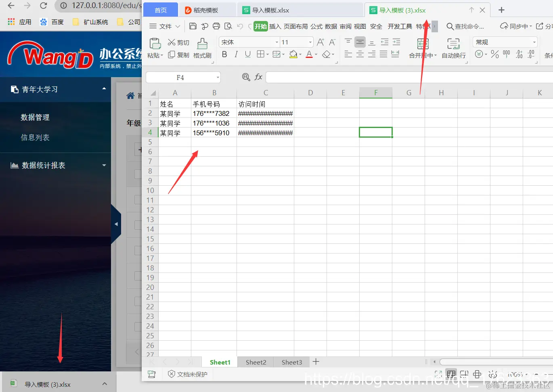Center text horizontally
Image resolution: width=553 pixels, height=392 pixels.
[360, 54]
